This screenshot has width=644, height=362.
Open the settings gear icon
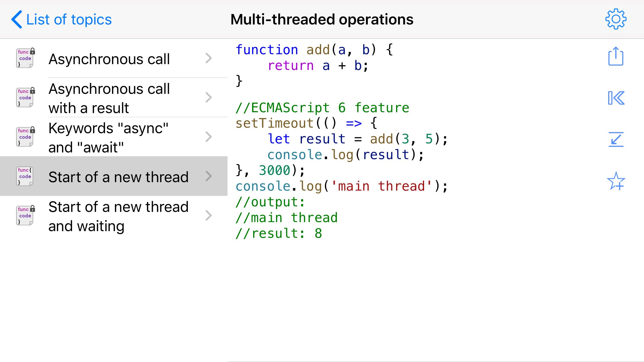(x=616, y=19)
